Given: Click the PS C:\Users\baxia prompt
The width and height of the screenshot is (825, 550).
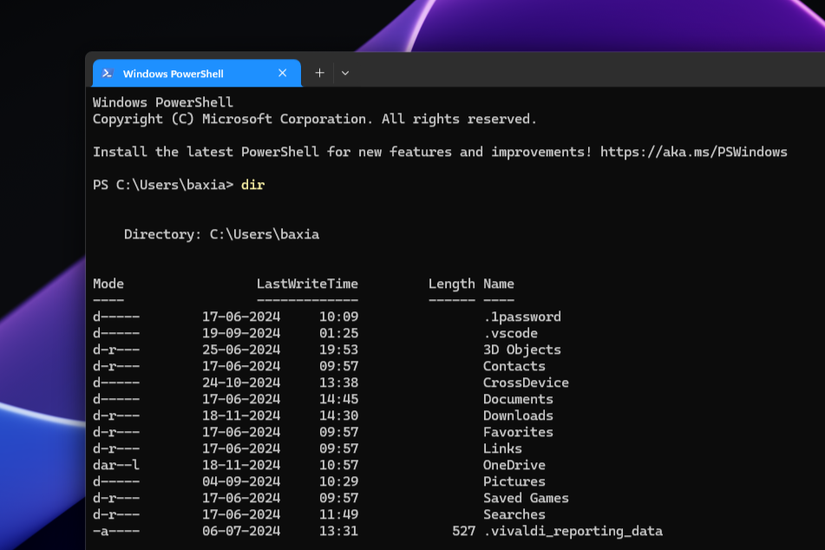Looking at the screenshot, I should pyautogui.click(x=162, y=185).
